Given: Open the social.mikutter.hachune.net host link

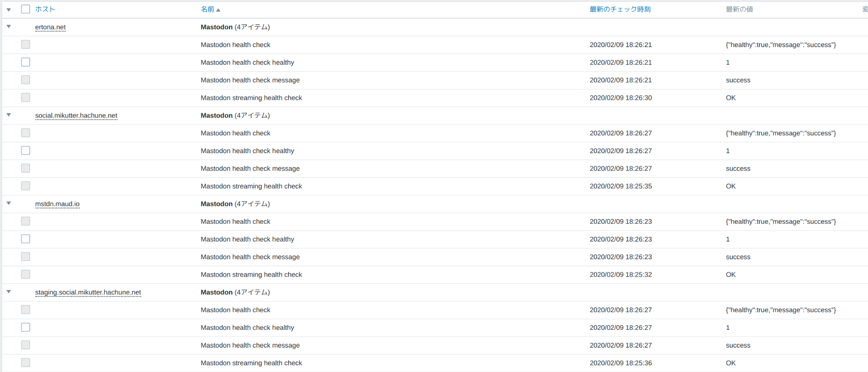Looking at the screenshot, I should (x=76, y=115).
